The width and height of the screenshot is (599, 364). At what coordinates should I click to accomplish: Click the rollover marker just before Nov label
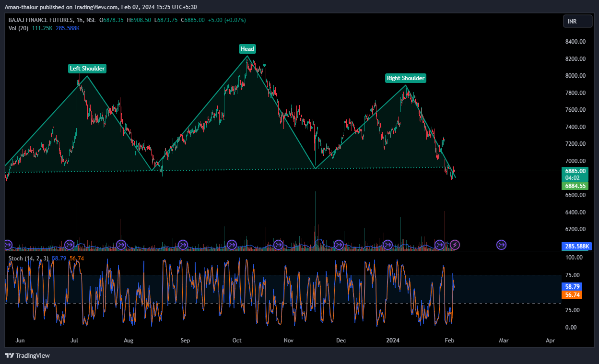pos(278,245)
